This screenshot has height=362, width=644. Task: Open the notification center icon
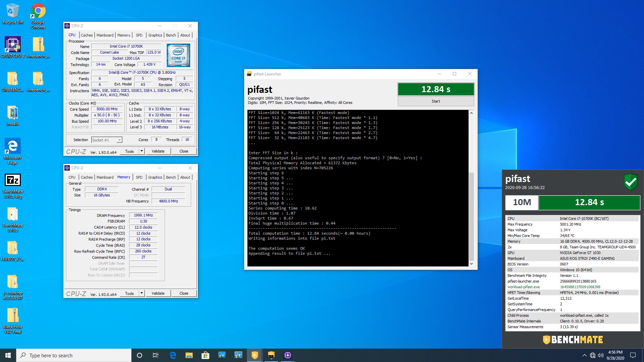tap(633, 355)
